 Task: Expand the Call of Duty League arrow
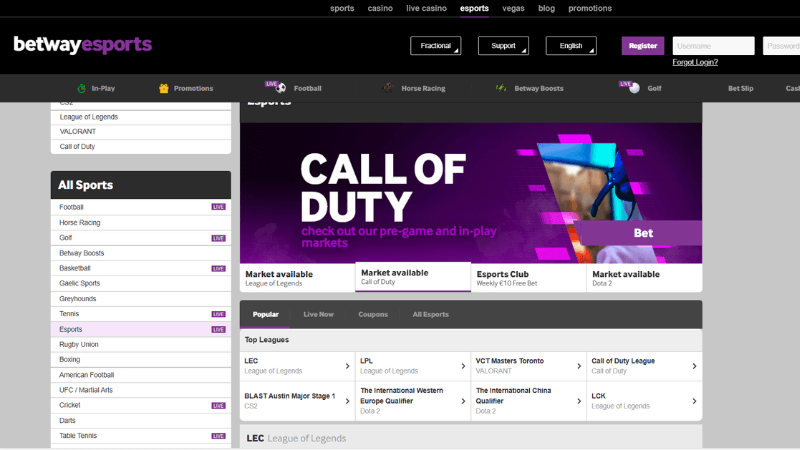tap(694, 366)
